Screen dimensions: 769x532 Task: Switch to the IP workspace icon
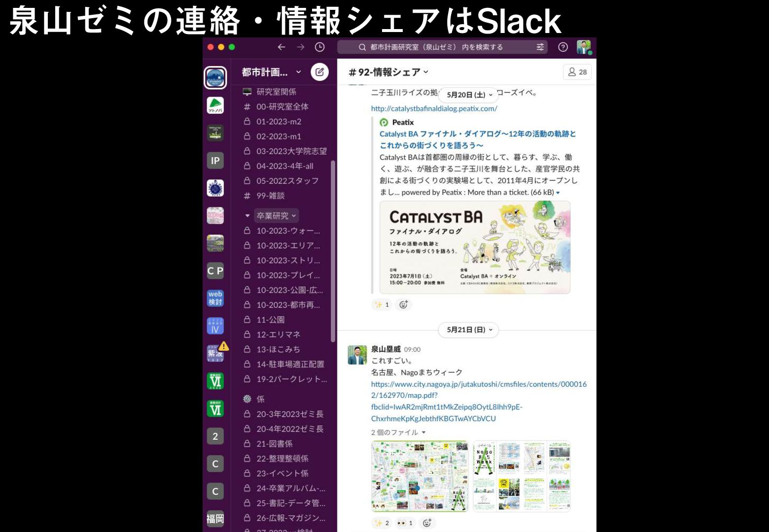pos(215,161)
